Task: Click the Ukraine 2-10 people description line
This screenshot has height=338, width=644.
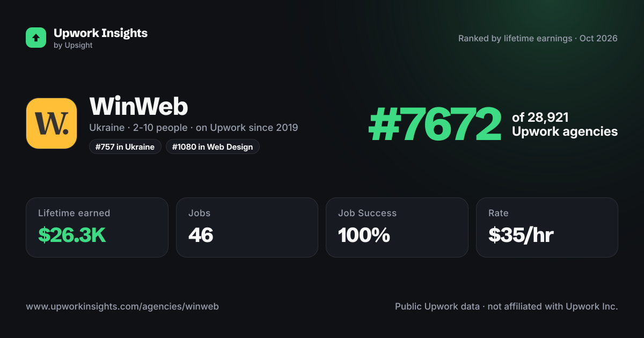Action: pyautogui.click(x=194, y=128)
